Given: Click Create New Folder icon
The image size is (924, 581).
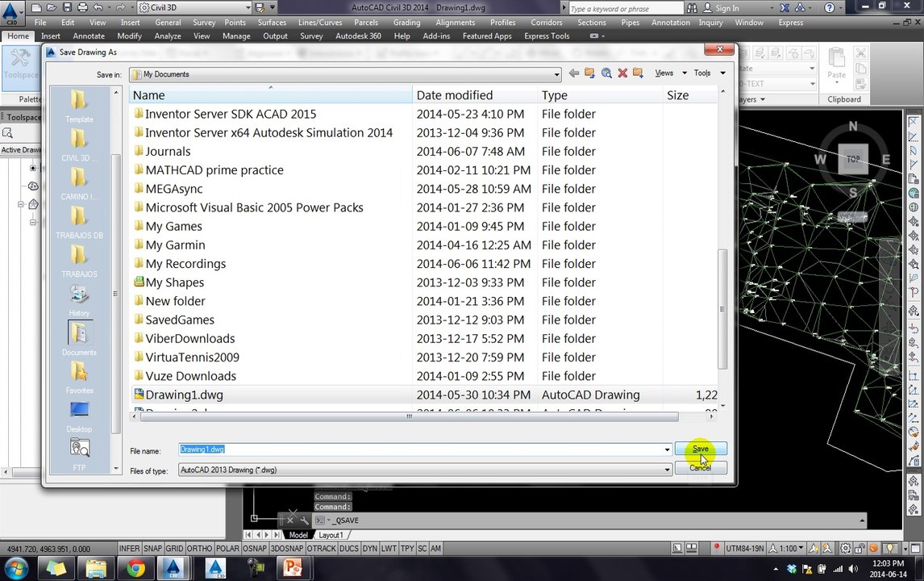Looking at the screenshot, I should coord(639,73).
